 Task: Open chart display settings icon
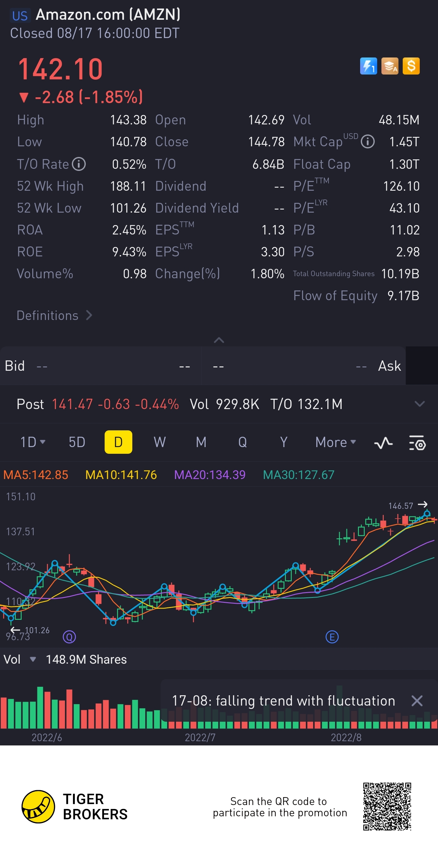pyautogui.click(x=417, y=443)
